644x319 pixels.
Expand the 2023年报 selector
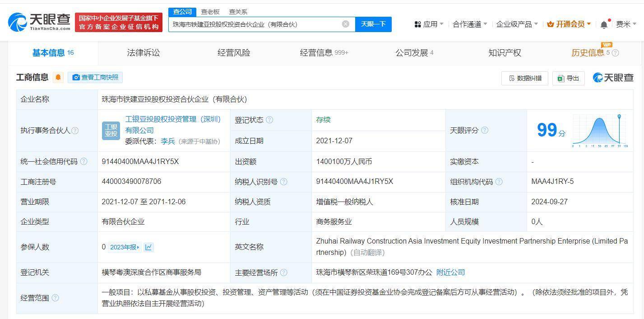point(125,247)
